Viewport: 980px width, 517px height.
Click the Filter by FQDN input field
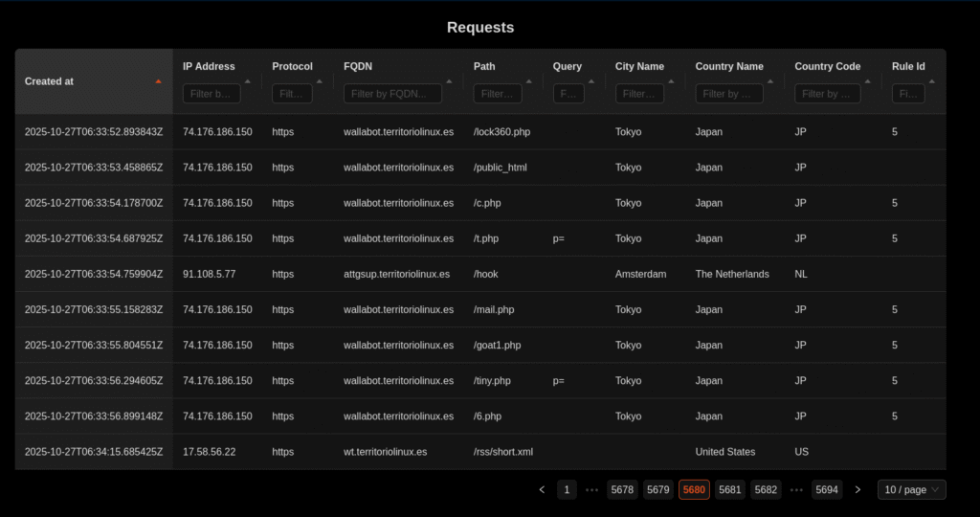coord(392,94)
